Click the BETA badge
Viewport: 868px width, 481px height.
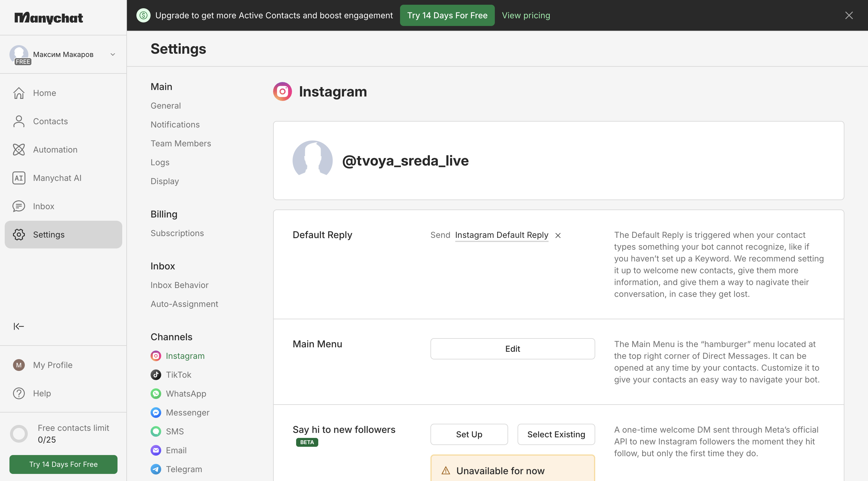307,442
